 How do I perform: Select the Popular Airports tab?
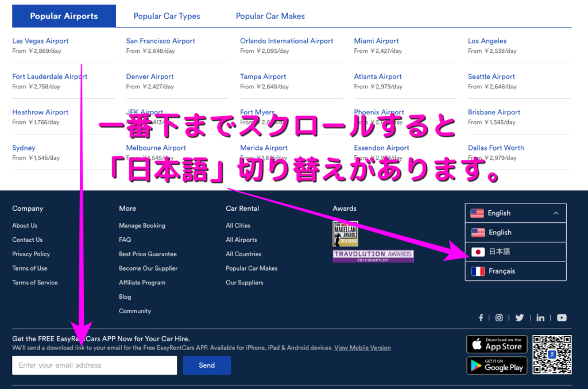(64, 16)
